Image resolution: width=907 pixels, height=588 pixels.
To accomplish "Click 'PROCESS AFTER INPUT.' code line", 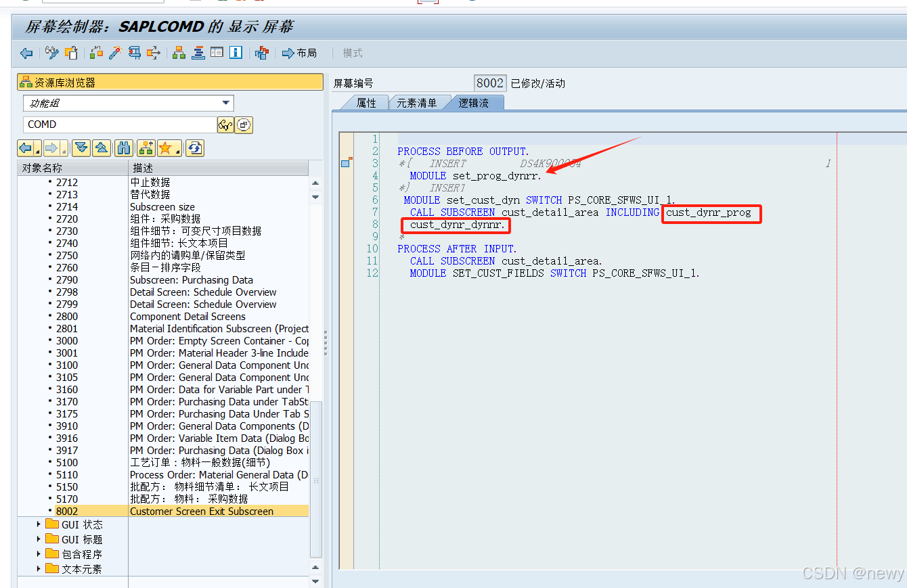I will (x=457, y=249).
